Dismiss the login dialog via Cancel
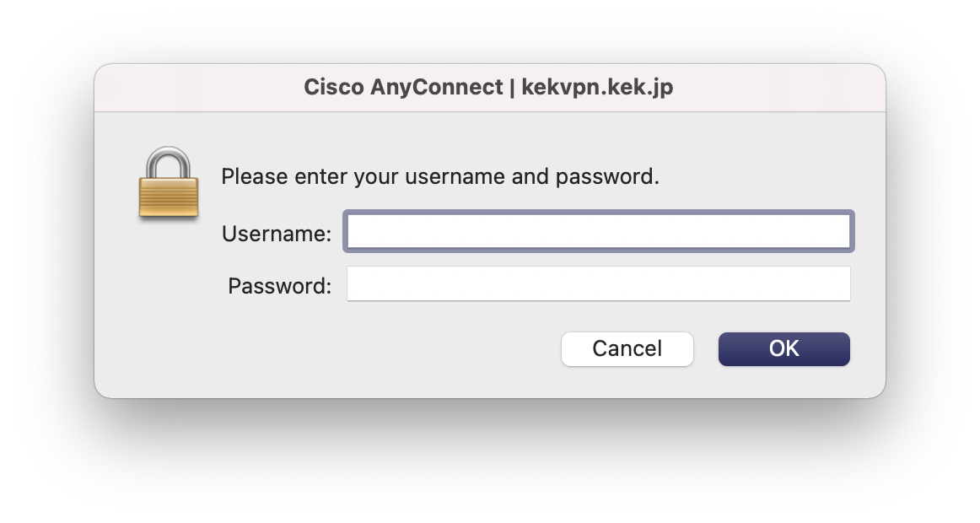The width and height of the screenshot is (980, 523). [x=627, y=348]
